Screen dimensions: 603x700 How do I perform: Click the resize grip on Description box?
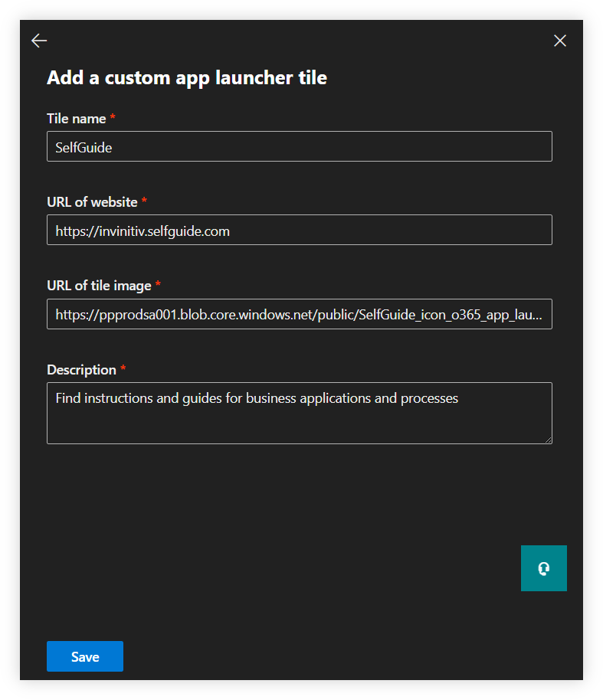coord(548,440)
